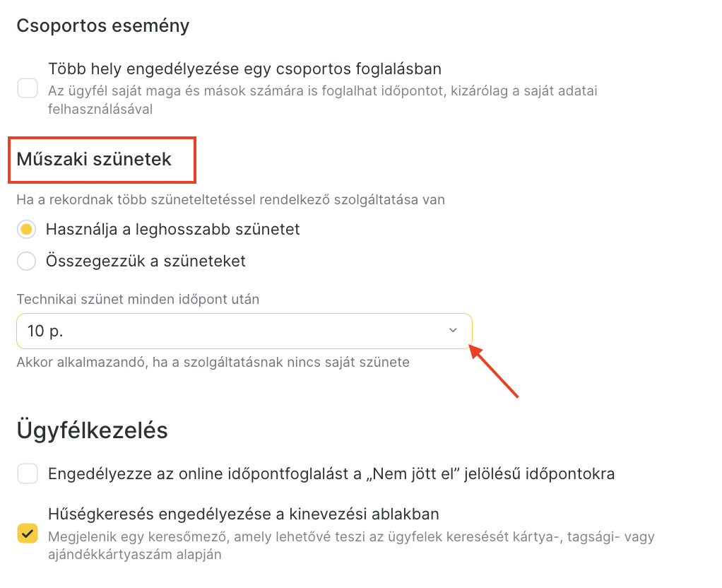Screen dimensions: 722x588
Task: Click the 'Műszaki szünetek' section heading
Action: coord(94,160)
